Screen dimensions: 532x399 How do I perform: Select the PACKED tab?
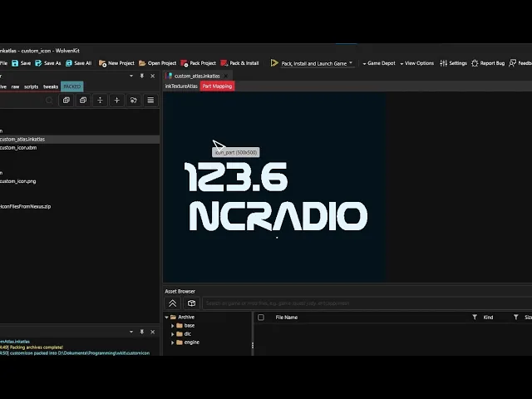click(x=72, y=86)
